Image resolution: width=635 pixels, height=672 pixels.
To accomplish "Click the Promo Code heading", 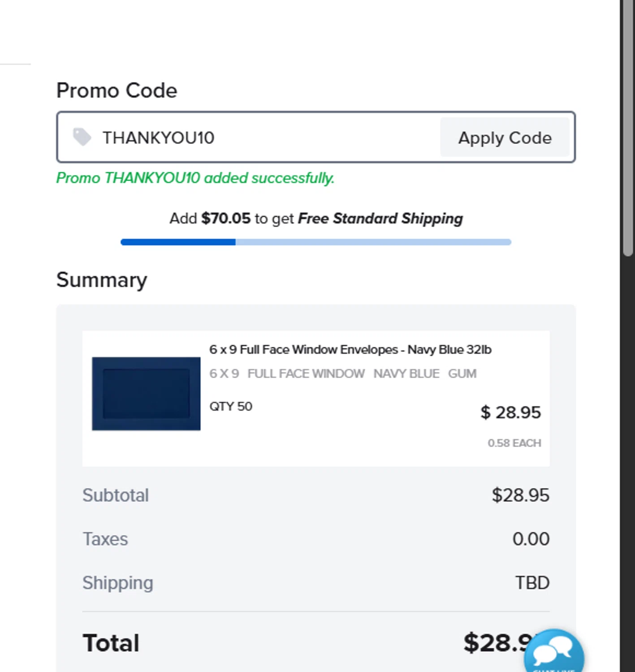I will (x=117, y=90).
